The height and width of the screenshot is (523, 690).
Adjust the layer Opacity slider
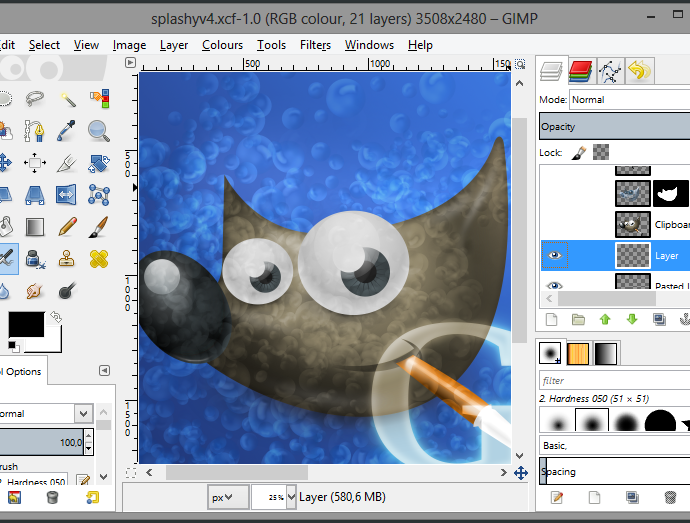[614, 126]
